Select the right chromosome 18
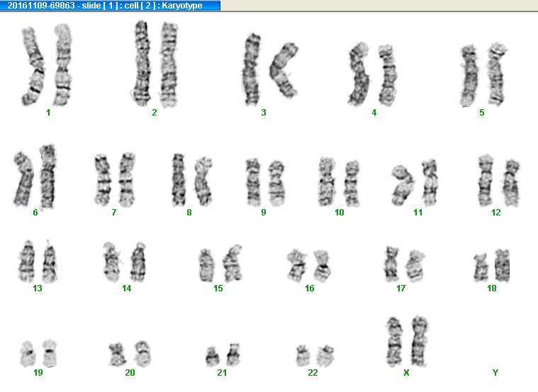Screen dimensions: 538x392 503,265
